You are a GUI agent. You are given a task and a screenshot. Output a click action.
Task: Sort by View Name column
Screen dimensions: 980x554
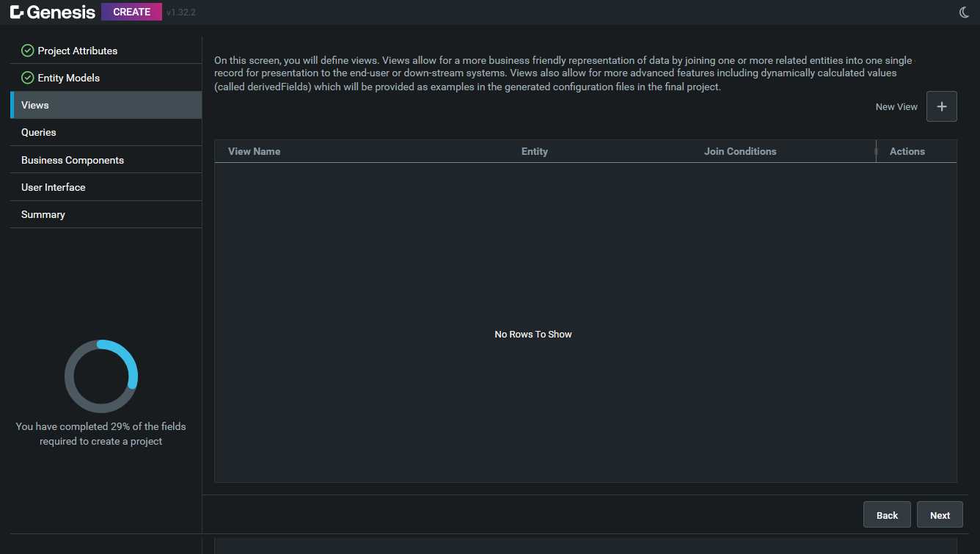254,151
